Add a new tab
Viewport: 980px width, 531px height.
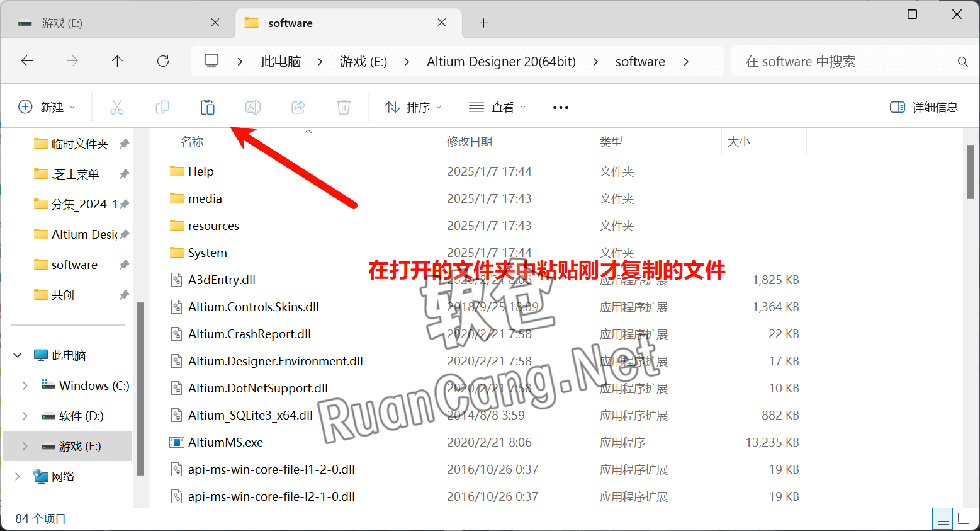pos(483,23)
